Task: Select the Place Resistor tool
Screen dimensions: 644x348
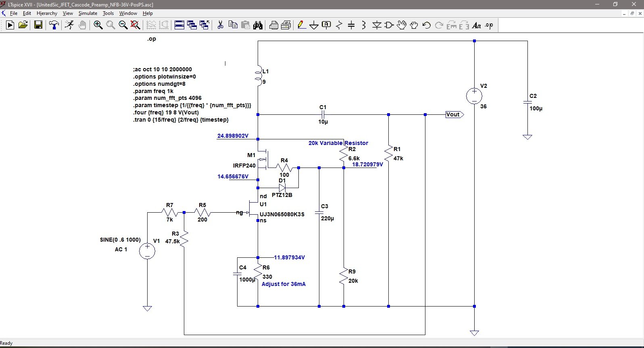Action: (339, 25)
